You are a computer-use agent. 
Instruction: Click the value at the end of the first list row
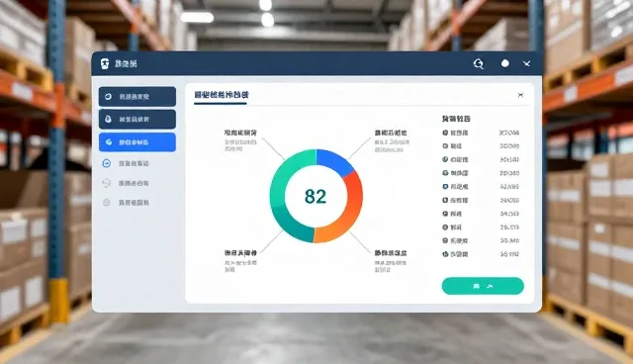[509, 133]
